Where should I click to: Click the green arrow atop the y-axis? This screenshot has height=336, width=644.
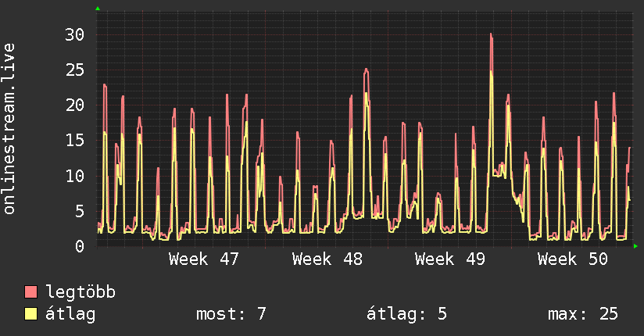(98, 9)
